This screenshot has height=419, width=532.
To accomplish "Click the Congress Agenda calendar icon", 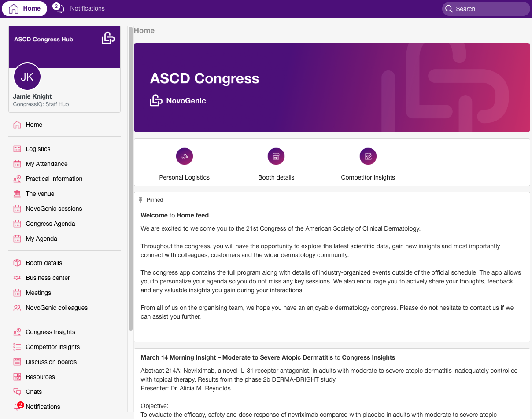I will click(x=17, y=224).
